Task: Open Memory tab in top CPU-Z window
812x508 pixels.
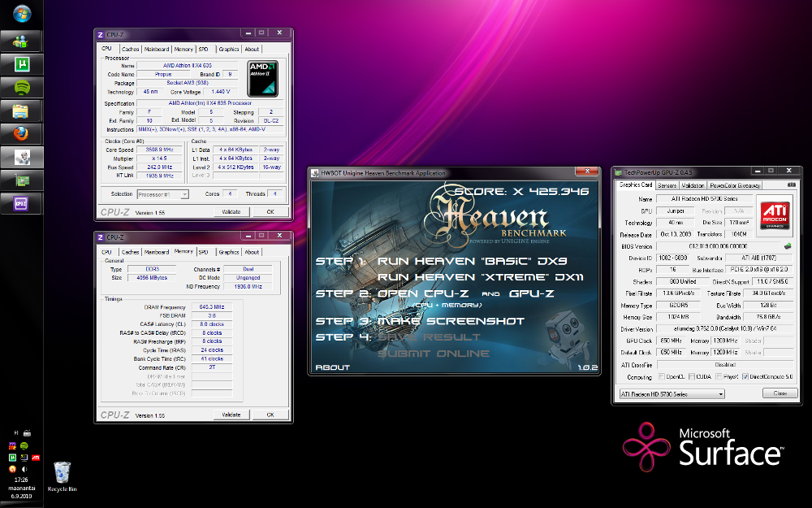Action: (x=184, y=50)
